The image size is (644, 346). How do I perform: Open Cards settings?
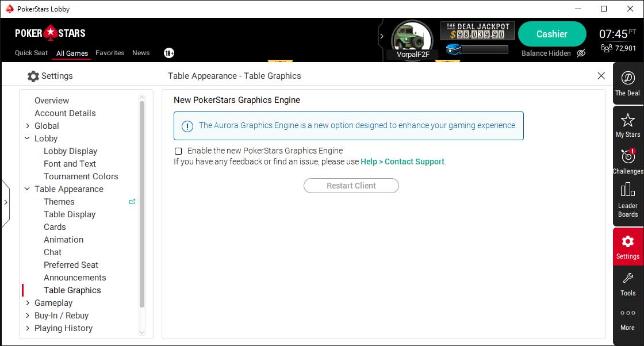pyautogui.click(x=55, y=227)
